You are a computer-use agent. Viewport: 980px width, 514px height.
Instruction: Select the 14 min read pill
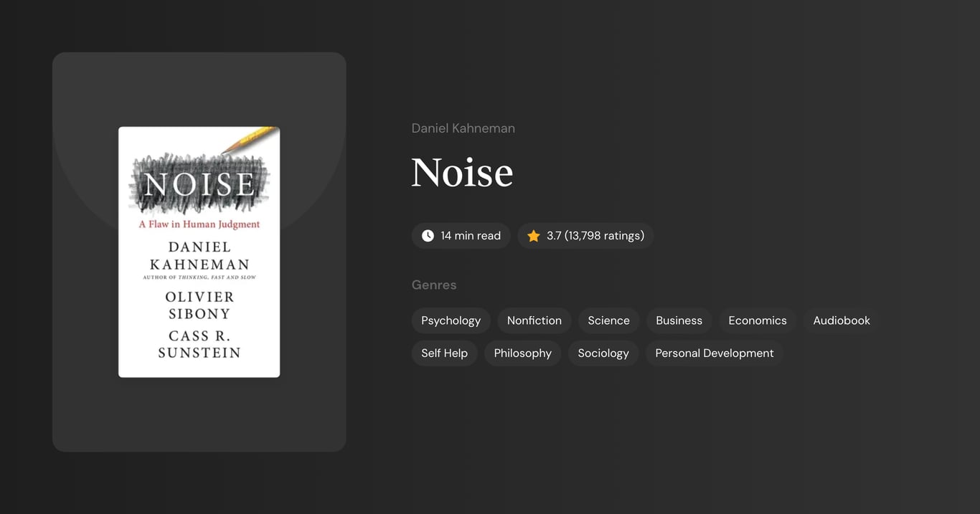tap(461, 236)
